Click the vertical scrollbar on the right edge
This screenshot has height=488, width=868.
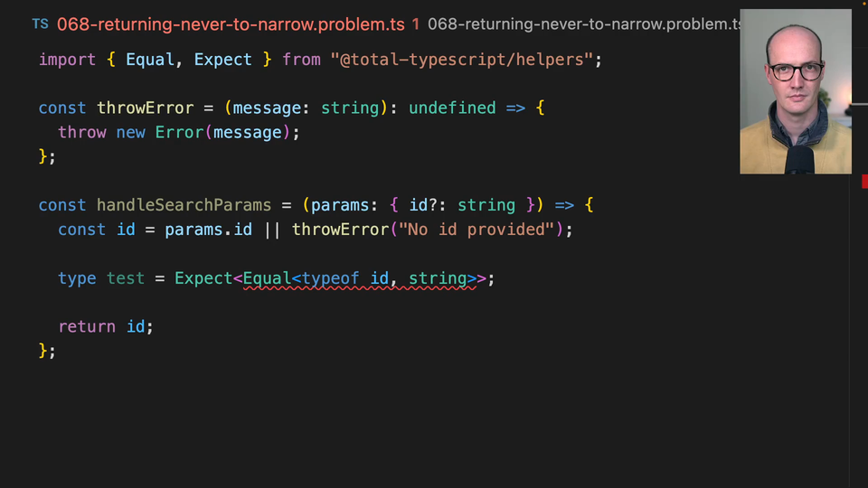tap(857, 271)
